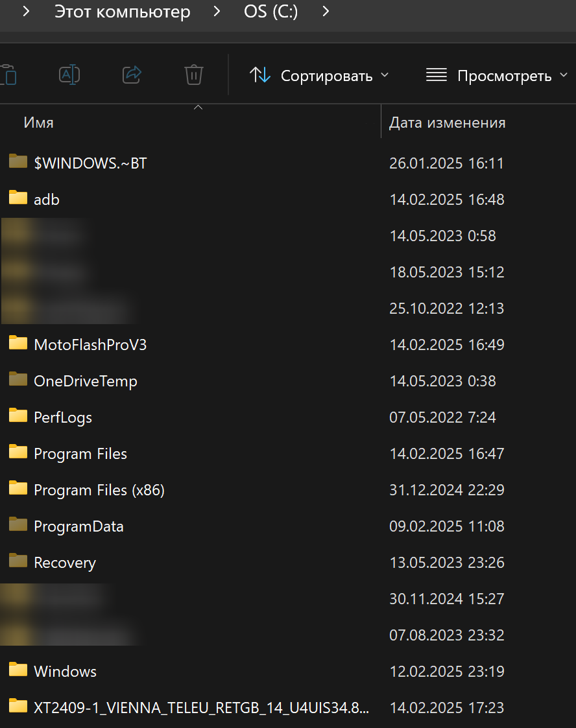Select the MotoFlashProV3 folder icon
Image resolution: width=576 pixels, height=728 pixels.
point(18,343)
